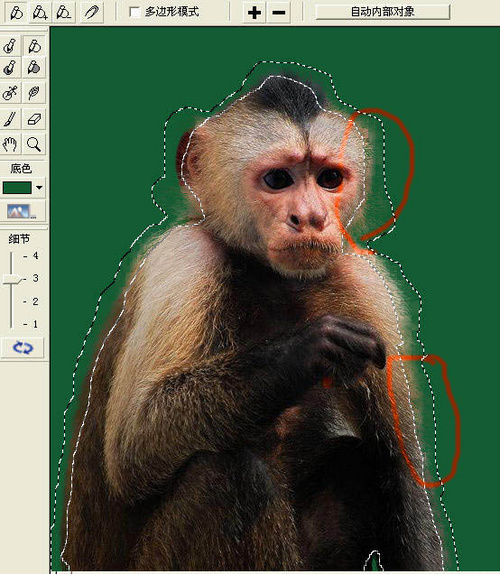Screen dimensions: 500x574
Task: Open the background image picker thumbnail
Action: coord(22,211)
